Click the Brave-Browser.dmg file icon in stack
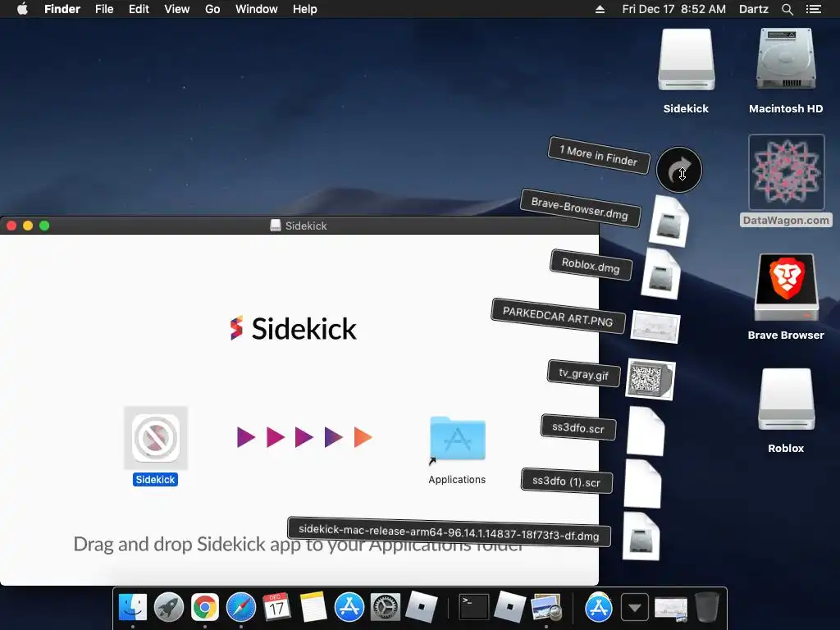The width and height of the screenshot is (840, 630). tap(669, 221)
